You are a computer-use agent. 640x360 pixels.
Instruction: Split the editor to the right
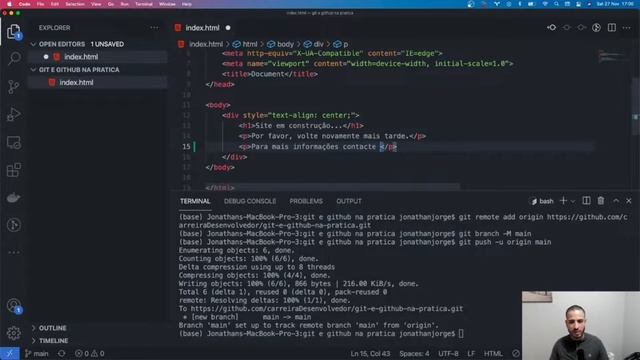pos(611,28)
